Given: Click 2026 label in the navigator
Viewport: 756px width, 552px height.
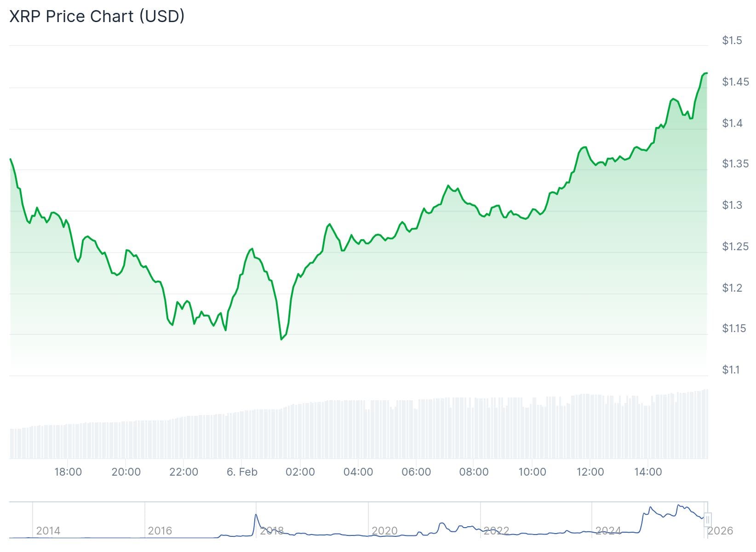Looking at the screenshot, I should coord(720,531).
